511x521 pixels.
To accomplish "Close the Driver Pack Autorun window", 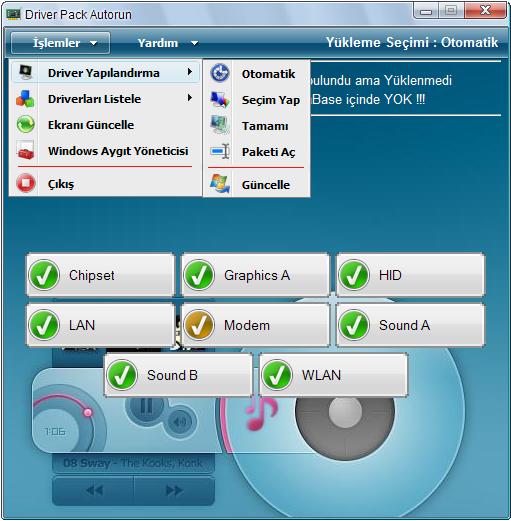I will pyautogui.click(x=486, y=11).
